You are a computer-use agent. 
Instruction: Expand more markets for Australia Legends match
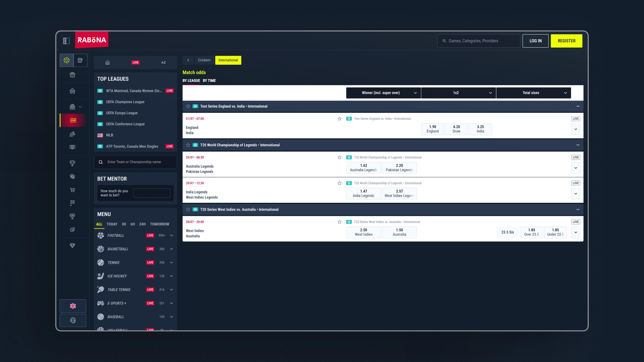click(x=576, y=168)
